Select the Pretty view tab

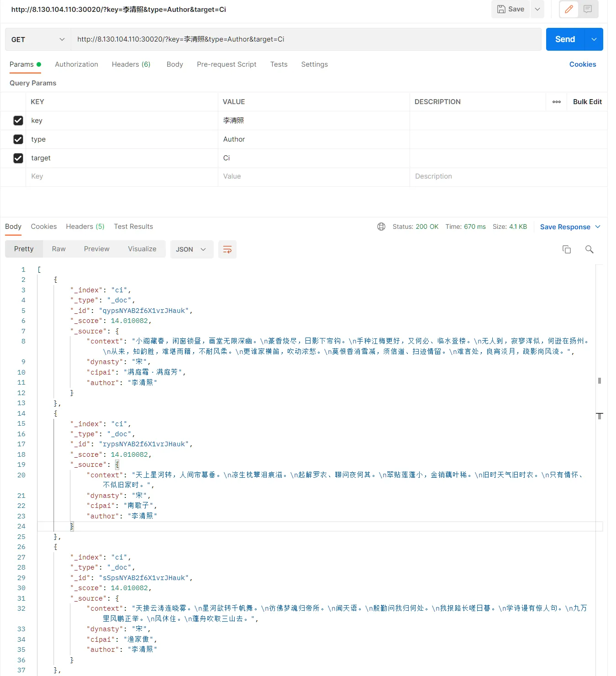point(24,249)
